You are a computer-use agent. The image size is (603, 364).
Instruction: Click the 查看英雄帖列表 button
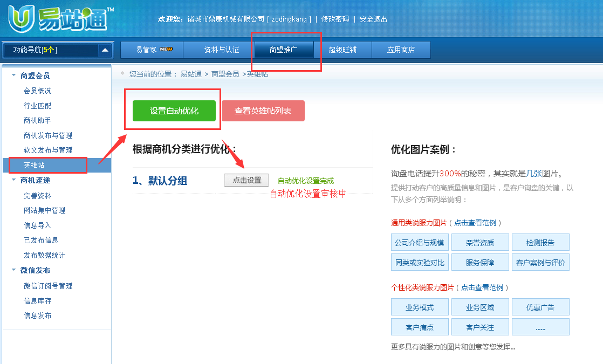point(263,111)
